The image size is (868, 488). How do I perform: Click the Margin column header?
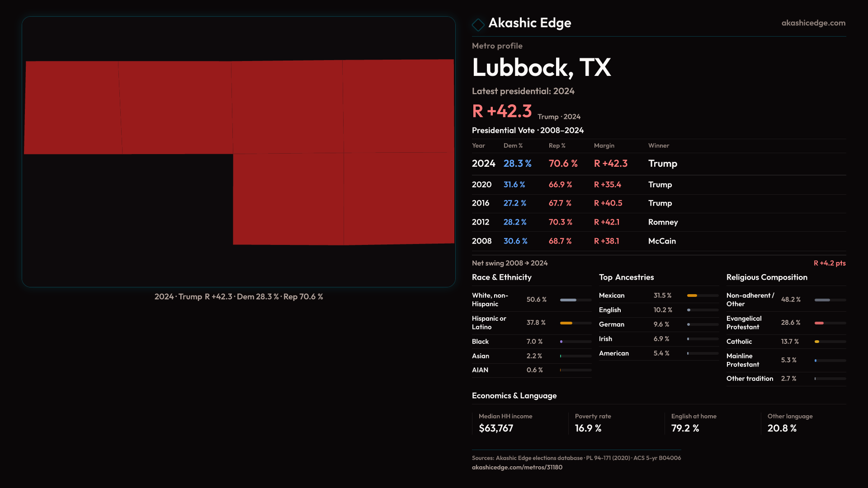(604, 146)
